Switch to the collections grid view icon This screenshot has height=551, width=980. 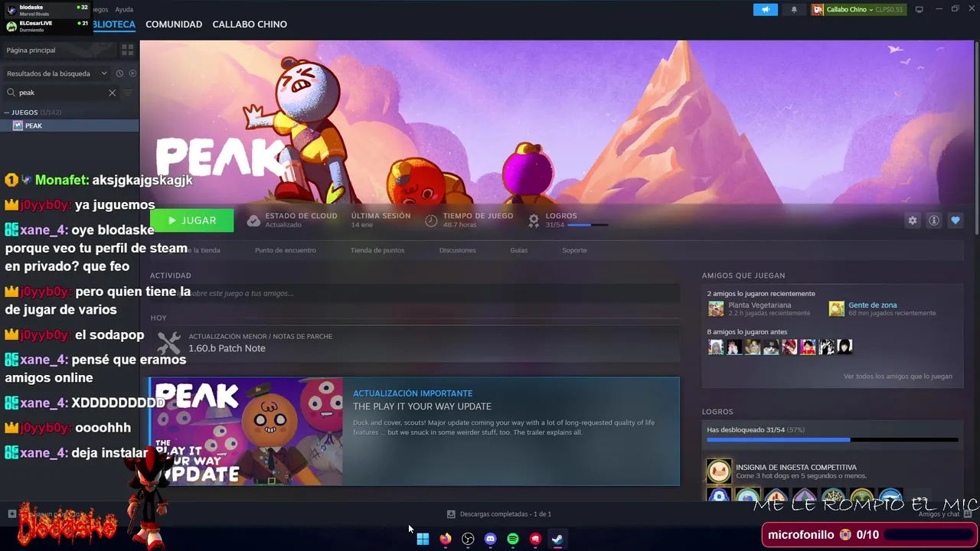[x=128, y=50]
